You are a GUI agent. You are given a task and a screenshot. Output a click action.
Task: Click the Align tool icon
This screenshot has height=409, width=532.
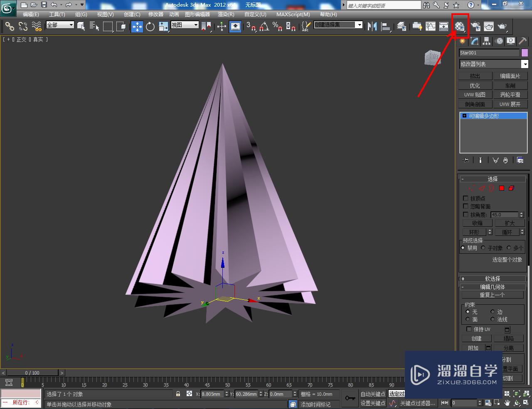point(386,27)
